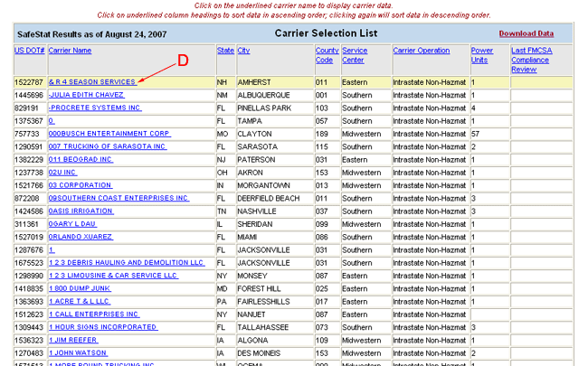Select DOT number 1522787
The height and width of the screenshot is (366, 588).
(29, 82)
